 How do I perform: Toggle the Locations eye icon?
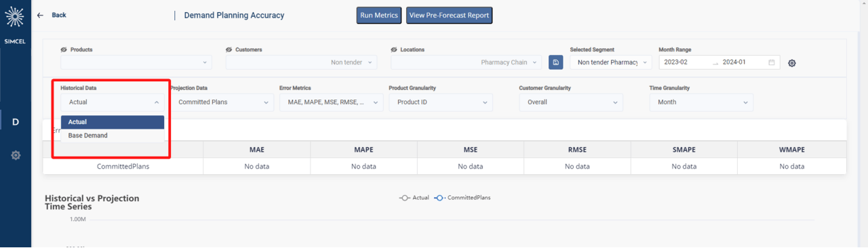pyautogui.click(x=394, y=49)
